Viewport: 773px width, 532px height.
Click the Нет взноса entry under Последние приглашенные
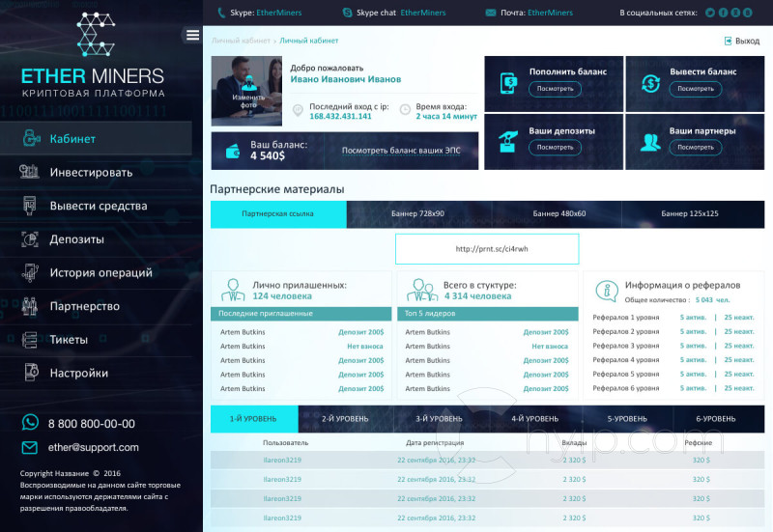coord(365,347)
